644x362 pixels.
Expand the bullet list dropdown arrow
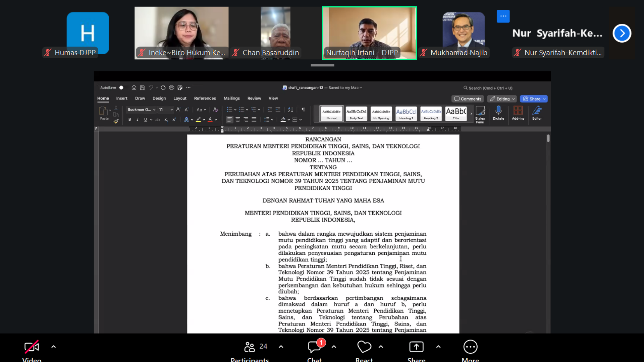(235, 110)
